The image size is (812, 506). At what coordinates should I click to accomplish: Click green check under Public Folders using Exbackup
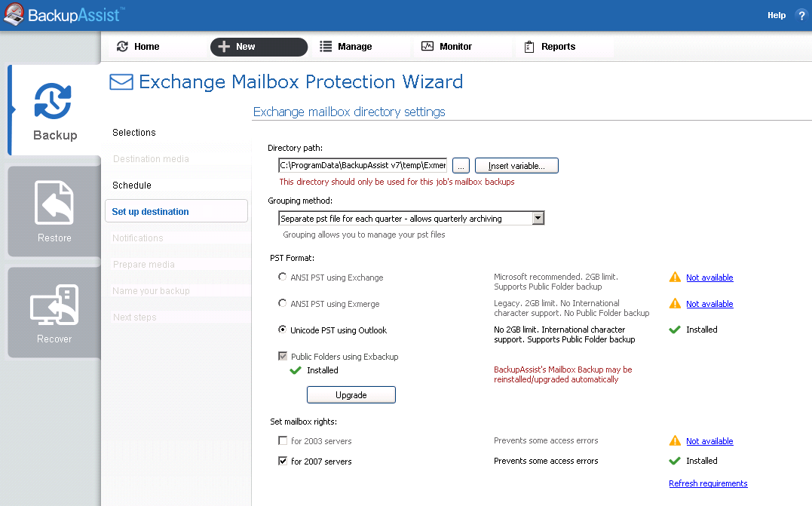click(x=296, y=370)
